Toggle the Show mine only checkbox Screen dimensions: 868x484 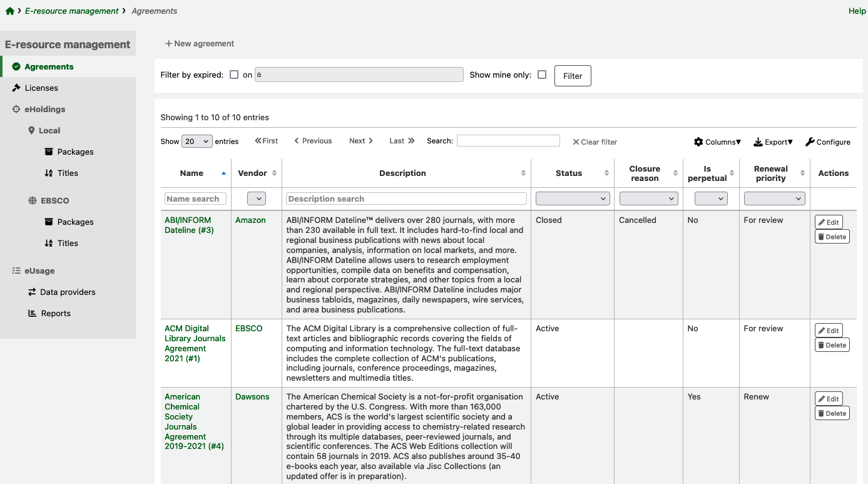[542, 74]
